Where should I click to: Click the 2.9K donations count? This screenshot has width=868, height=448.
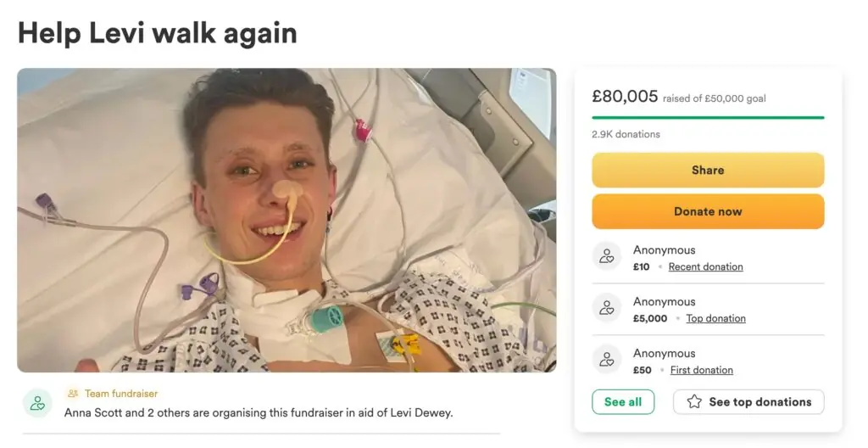click(x=626, y=134)
